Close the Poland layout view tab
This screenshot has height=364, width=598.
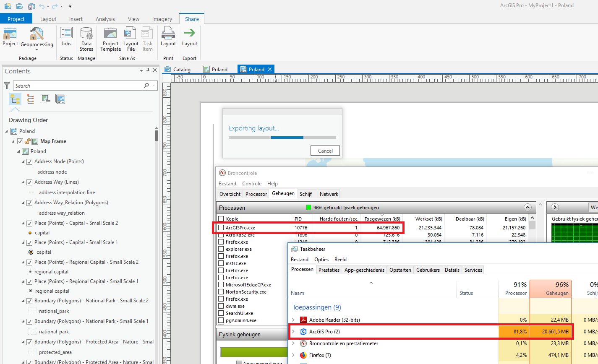click(x=270, y=70)
